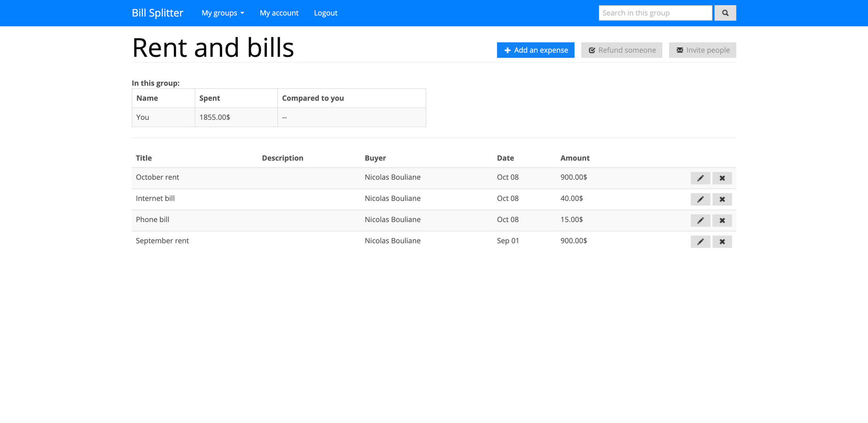Click the Amount column header
This screenshot has height=423, width=868.
click(x=575, y=158)
